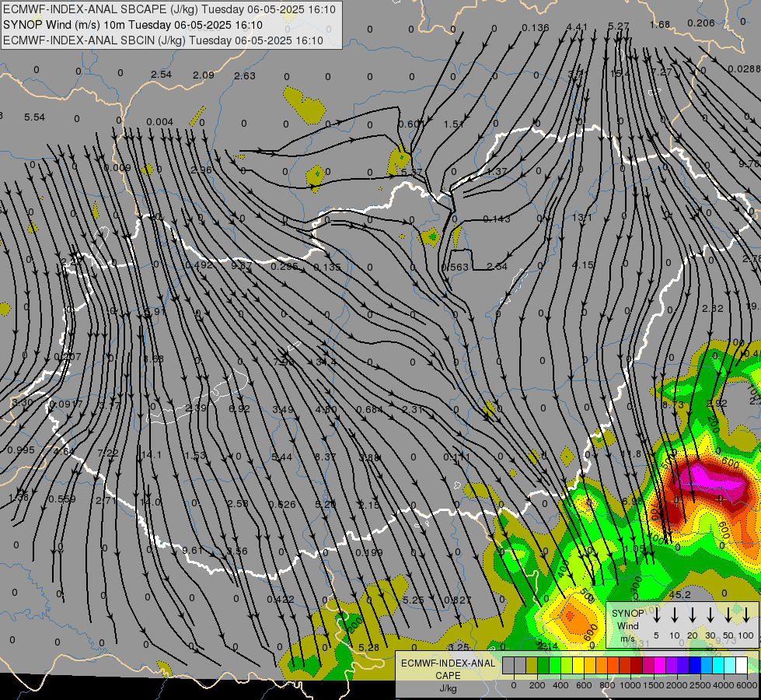Click the 2.31 value on the map
Screen dimensions: 761x700
tap(413, 409)
